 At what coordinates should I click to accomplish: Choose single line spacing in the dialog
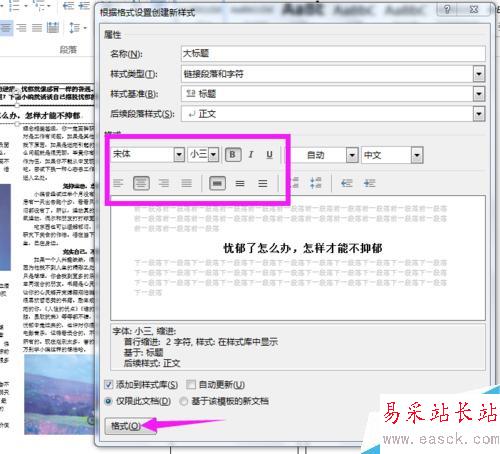(217, 183)
